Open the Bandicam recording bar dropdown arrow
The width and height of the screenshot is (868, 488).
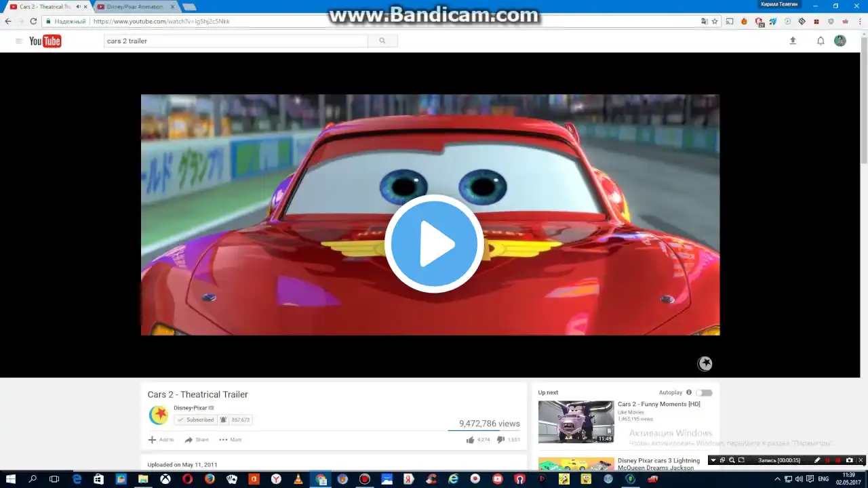[x=713, y=460]
